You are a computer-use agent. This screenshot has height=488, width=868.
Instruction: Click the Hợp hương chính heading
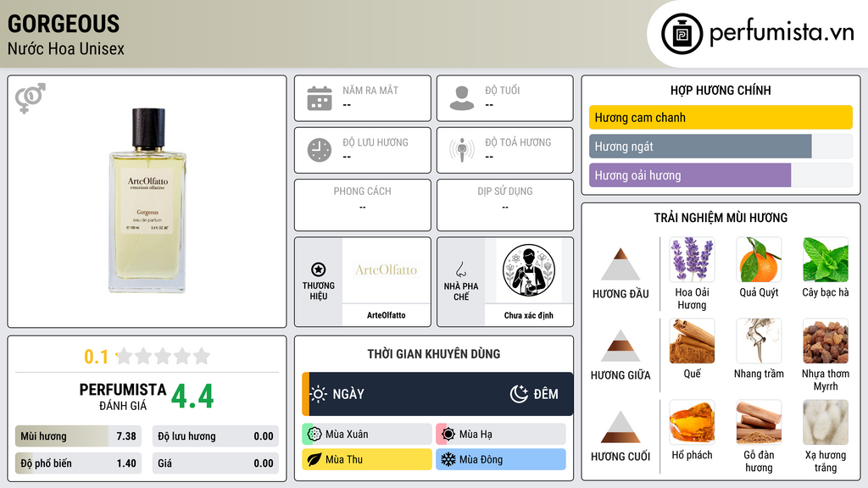tap(721, 90)
